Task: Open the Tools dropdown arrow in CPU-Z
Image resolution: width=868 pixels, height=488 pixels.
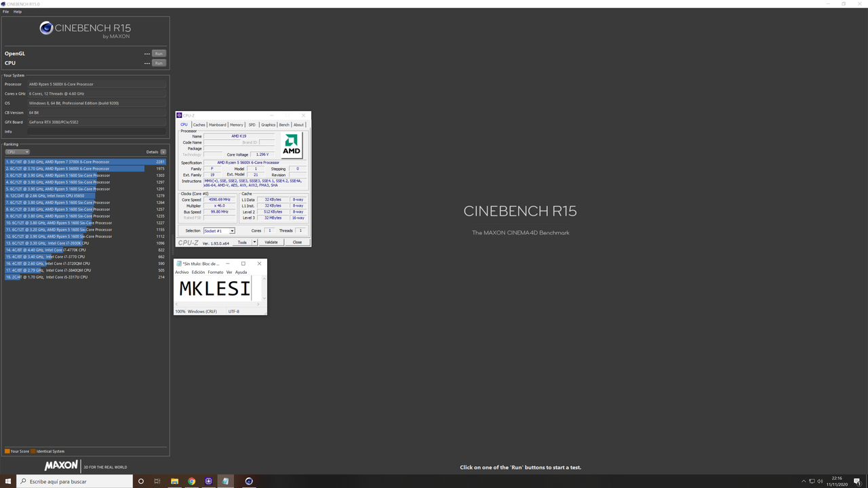Action: coord(255,242)
